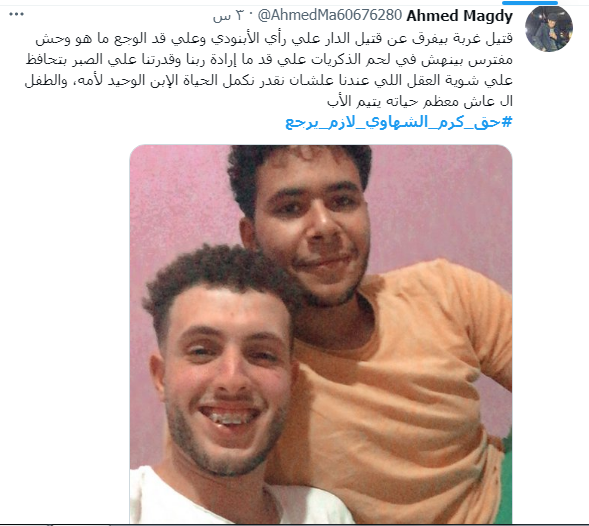Open the tweet timestamp "٣٠ س"

tap(228, 16)
